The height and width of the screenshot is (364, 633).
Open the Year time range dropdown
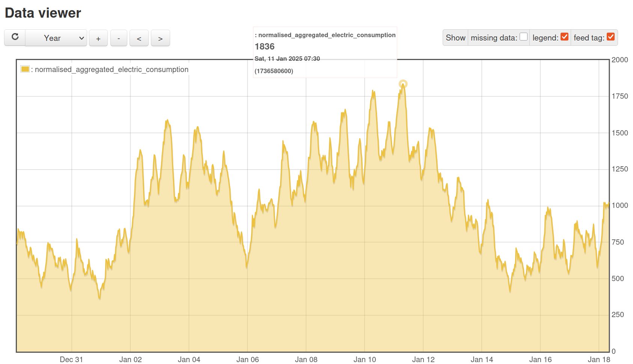56,38
